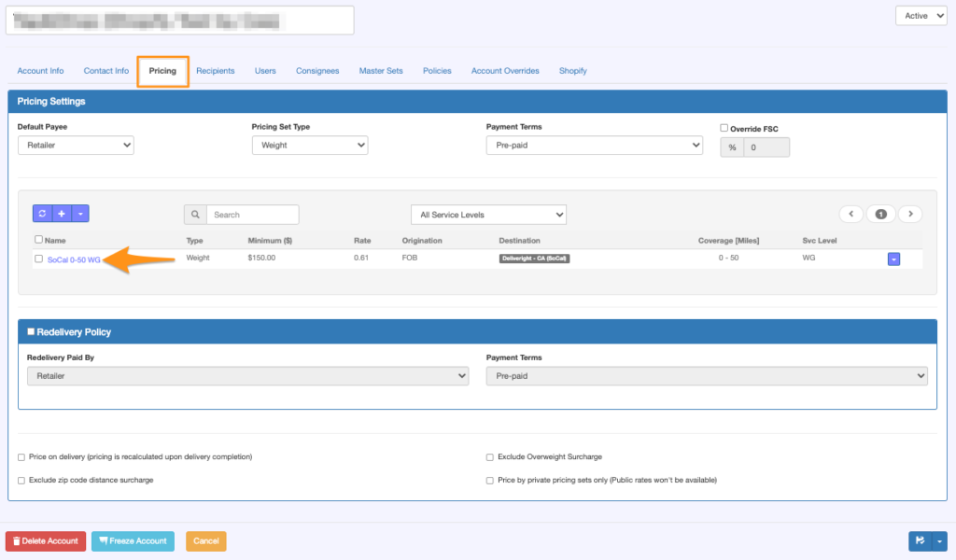Open the dropdown arrow beside the plus button
956x560 pixels.
coord(80,214)
